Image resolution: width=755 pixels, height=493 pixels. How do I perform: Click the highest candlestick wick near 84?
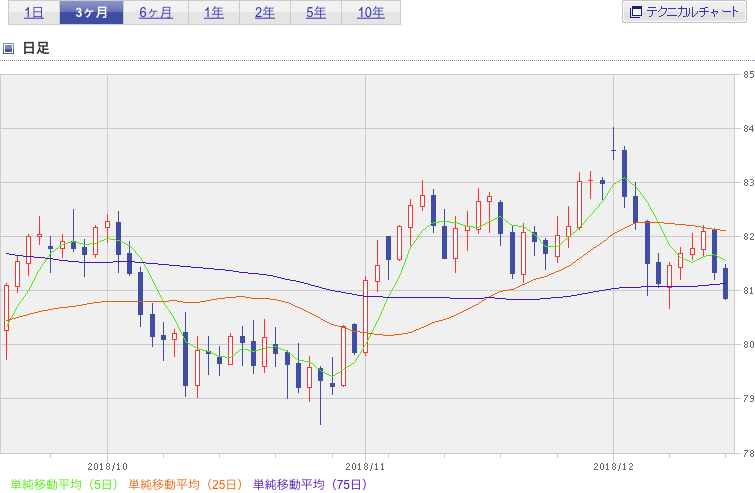pyautogui.click(x=613, y=143)
